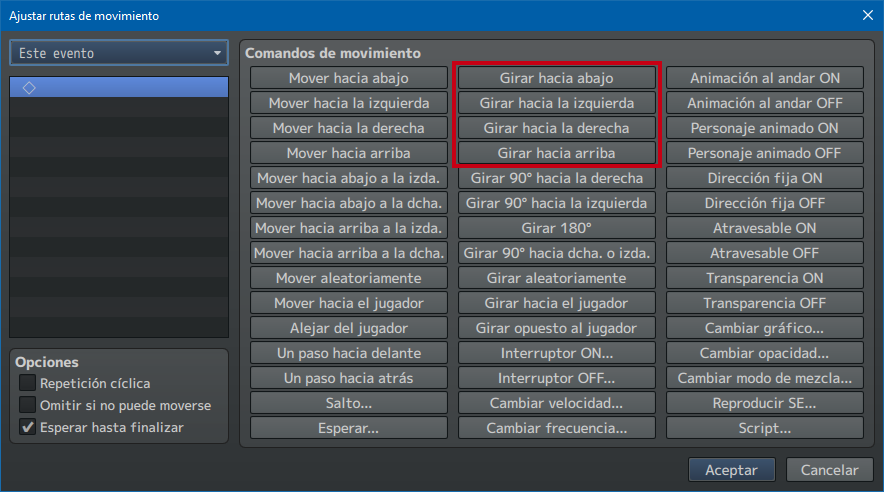Viewport: 884px width, 492px height.
Task: Open the Script... command
Action: tap(764, 428)
